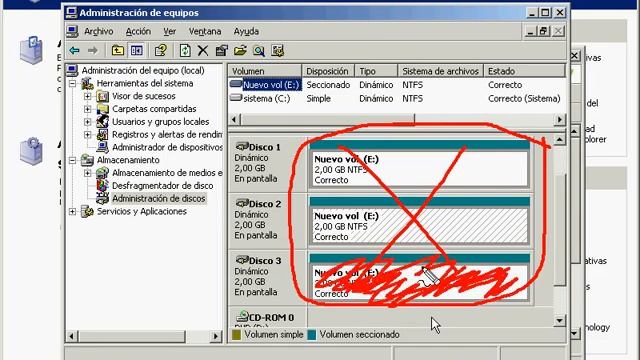Click the Open folder toolbar icon
The width and height of the screenshot is (640, 360).
click(x=240, y=51)
